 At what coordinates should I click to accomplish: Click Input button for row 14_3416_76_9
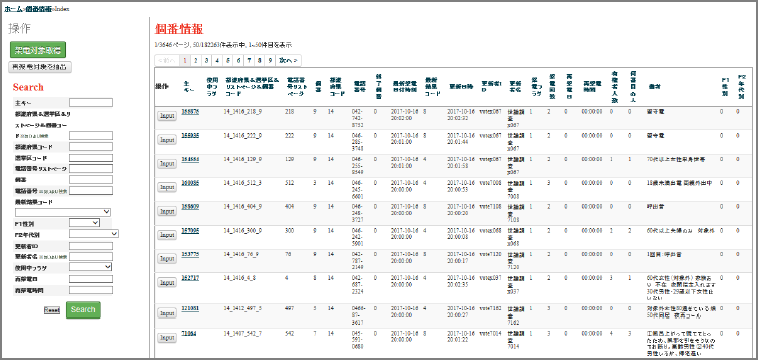click(167, 259)
